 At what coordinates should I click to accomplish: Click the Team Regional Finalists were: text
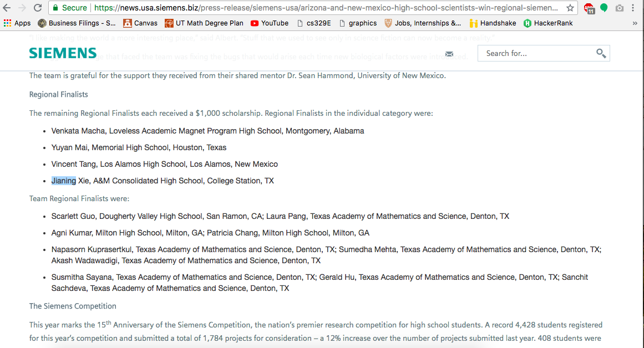click(79, 198)
